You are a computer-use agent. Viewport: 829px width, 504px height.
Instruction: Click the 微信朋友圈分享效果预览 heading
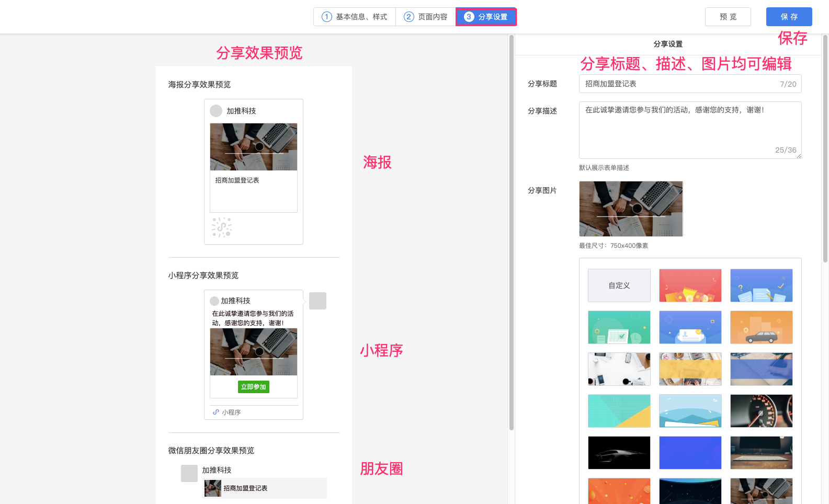[211, 451]
